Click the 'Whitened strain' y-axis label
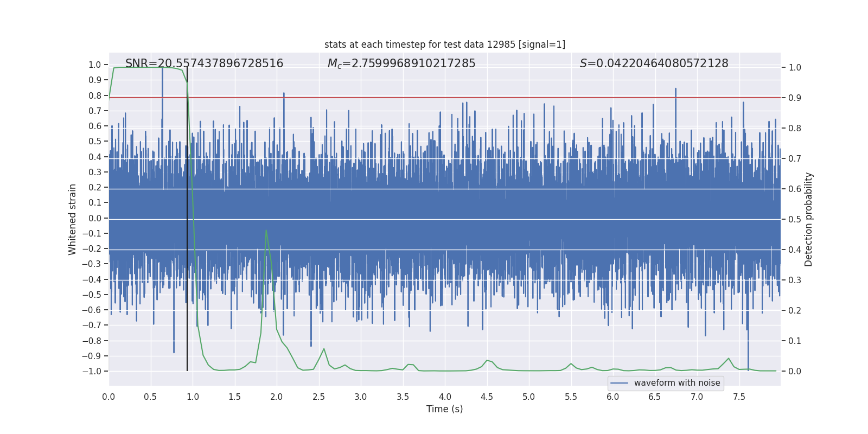This screenshot has width=868, height=434. tap(73, 219)
